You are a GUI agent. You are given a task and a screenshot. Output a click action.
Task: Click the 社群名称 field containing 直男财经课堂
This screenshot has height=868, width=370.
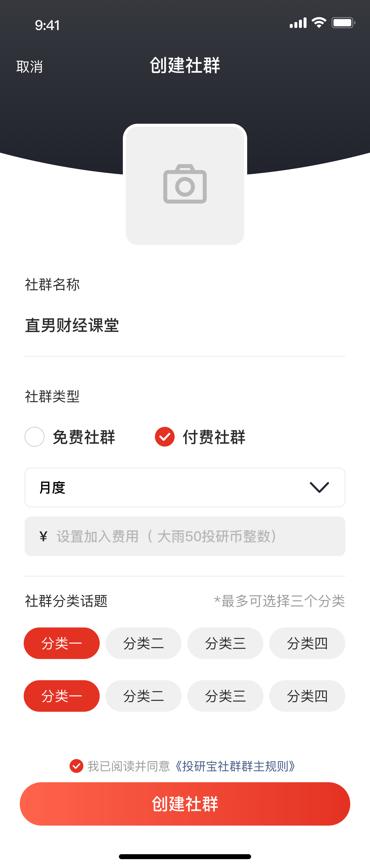coord(185,326)
